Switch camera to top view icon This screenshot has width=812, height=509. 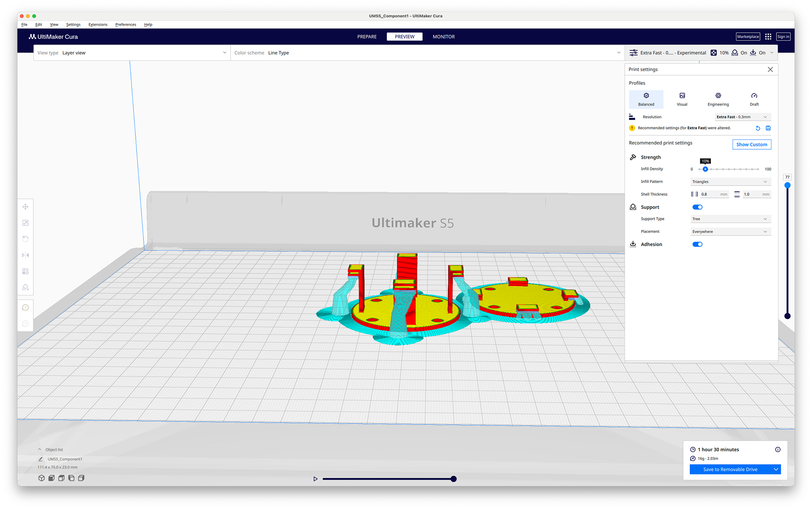click(61, 478)
